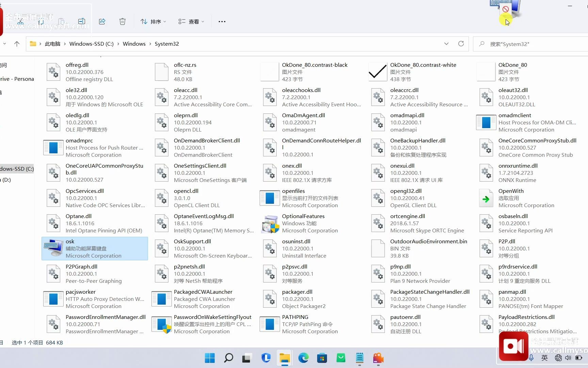
Task: Open Microsoft Edge on the taskbar
Action: [x=303, y=358]
